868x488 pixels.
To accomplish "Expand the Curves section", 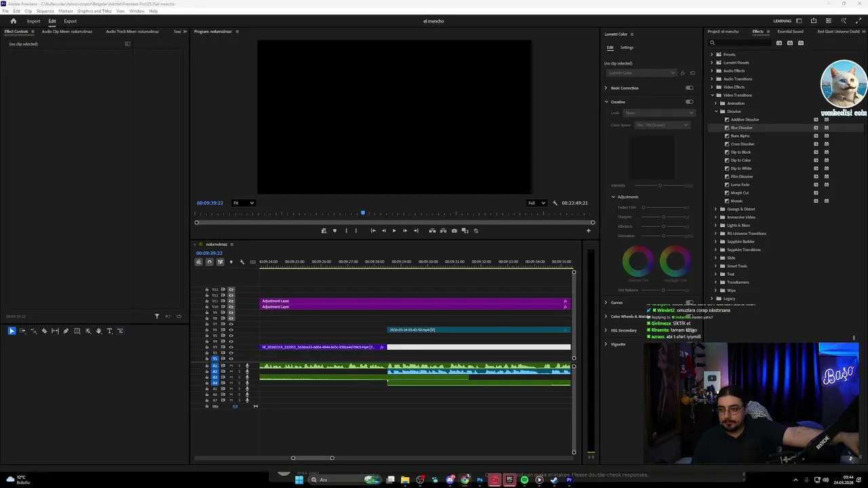I will click(x=606, y=302).
